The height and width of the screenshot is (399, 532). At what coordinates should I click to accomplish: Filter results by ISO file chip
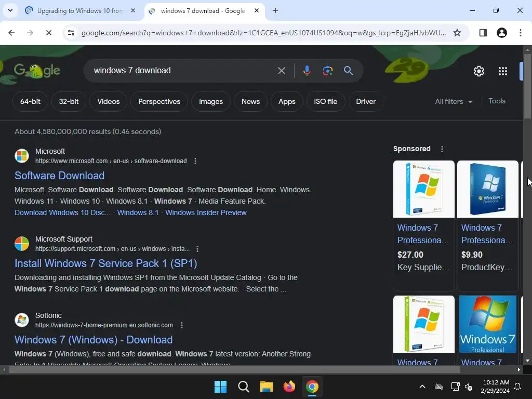pos(325,101)
